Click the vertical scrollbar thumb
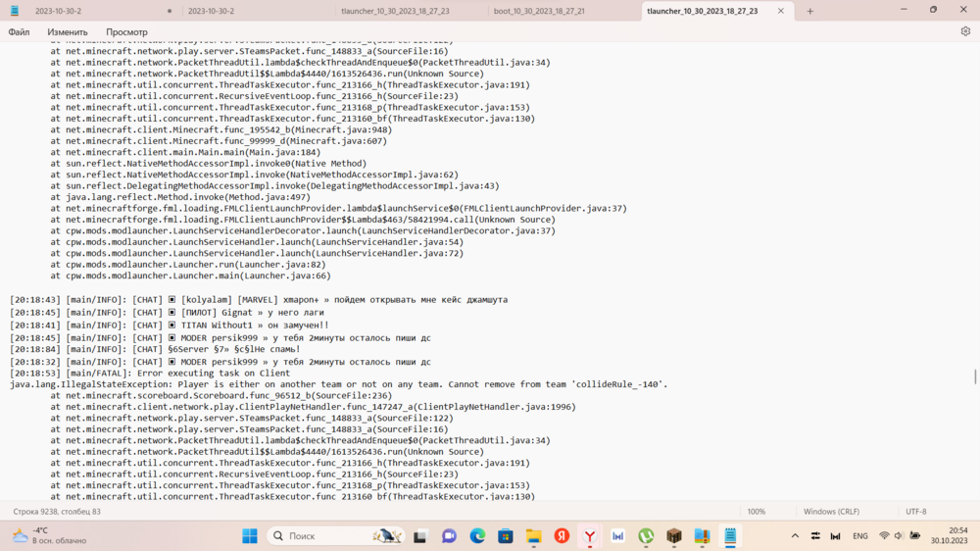The width and height of the screenshot is (980, 551). (x=975, y=376)
